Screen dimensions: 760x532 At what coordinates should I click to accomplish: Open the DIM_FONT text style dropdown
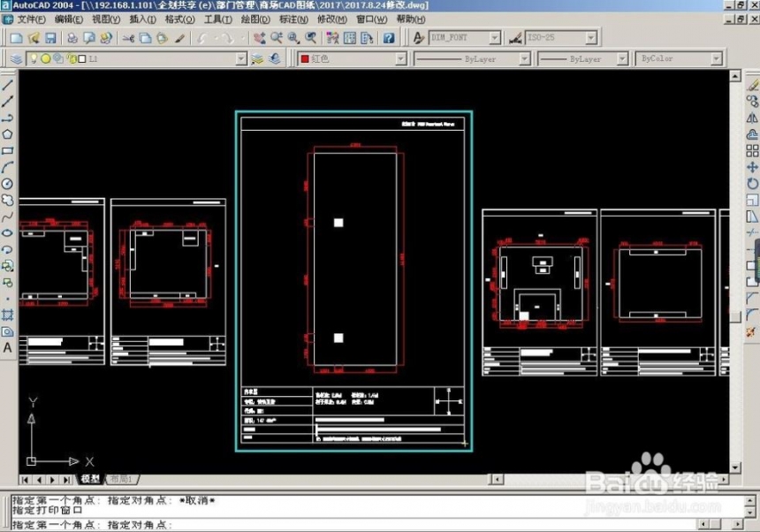coord(494,38)
